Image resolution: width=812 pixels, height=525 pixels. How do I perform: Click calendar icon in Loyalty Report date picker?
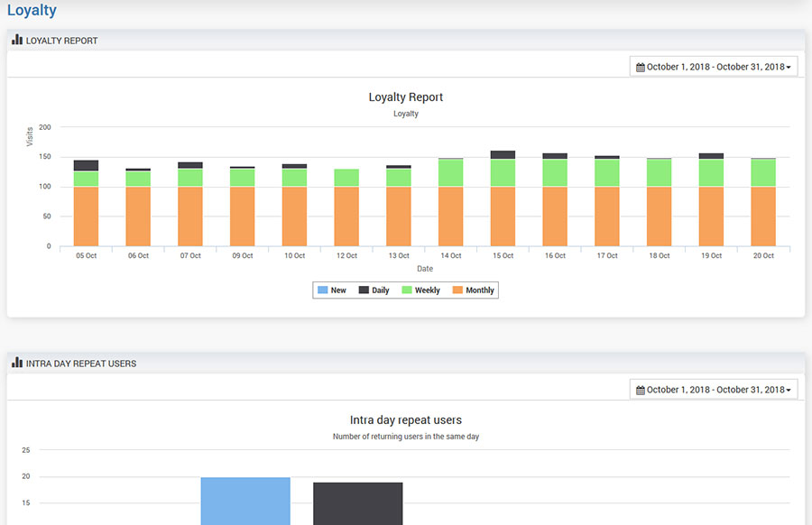tap(641, 68)
